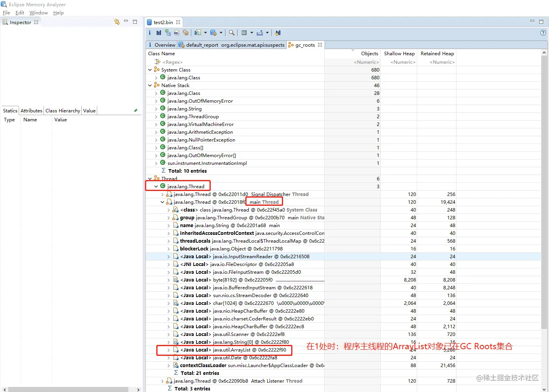The height and width of the screenshot is (392, 549).
Task: Expand the Attach Listener Thread row
Action: coord(163,381)
